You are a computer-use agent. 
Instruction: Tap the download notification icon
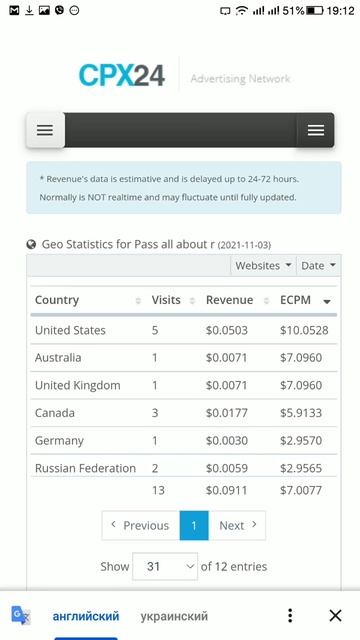[x=29, y=10]
